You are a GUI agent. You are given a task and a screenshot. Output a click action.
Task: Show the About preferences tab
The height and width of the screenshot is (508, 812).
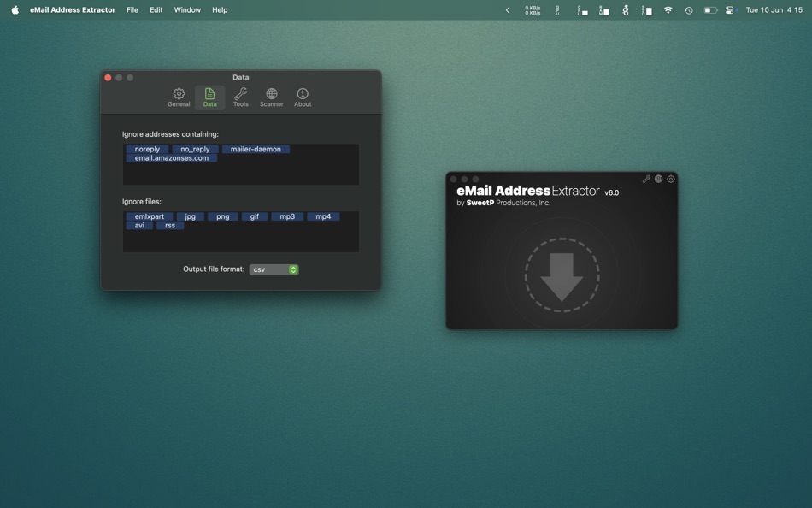(303, 97)
